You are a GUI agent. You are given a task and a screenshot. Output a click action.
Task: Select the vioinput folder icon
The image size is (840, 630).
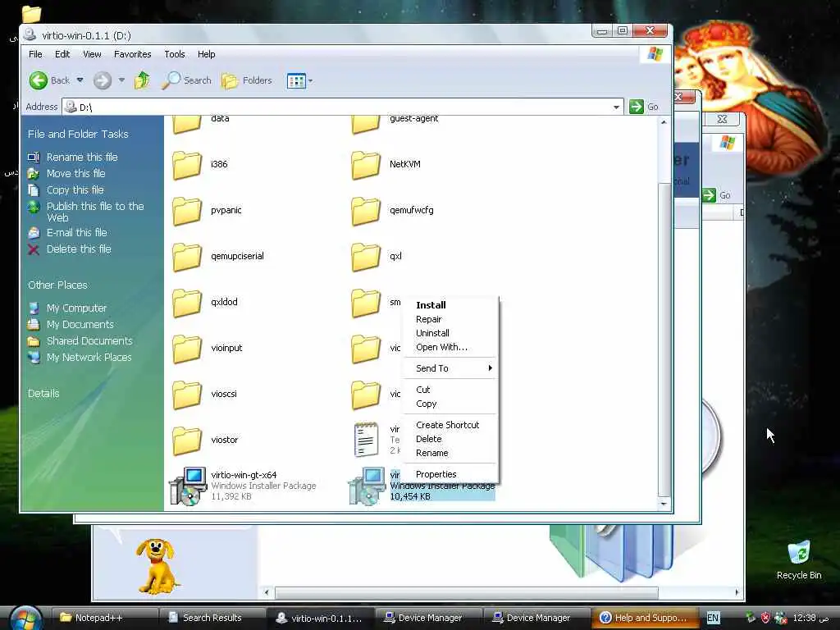point(187,349)
